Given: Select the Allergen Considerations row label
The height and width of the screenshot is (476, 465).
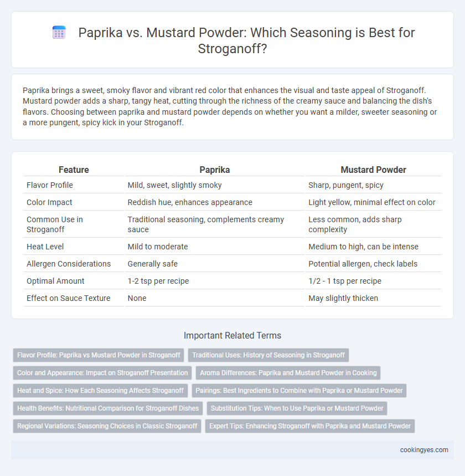Looking at the screenshot, I should point(69,264).
